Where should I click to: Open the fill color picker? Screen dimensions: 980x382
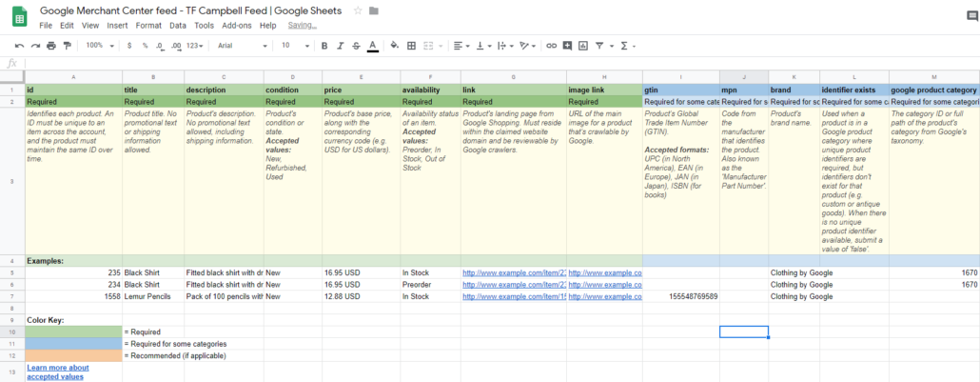(394, 46)
